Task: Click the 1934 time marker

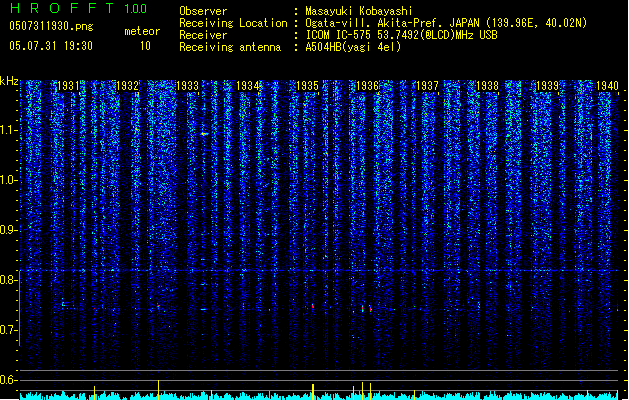Action: (248, 86)
